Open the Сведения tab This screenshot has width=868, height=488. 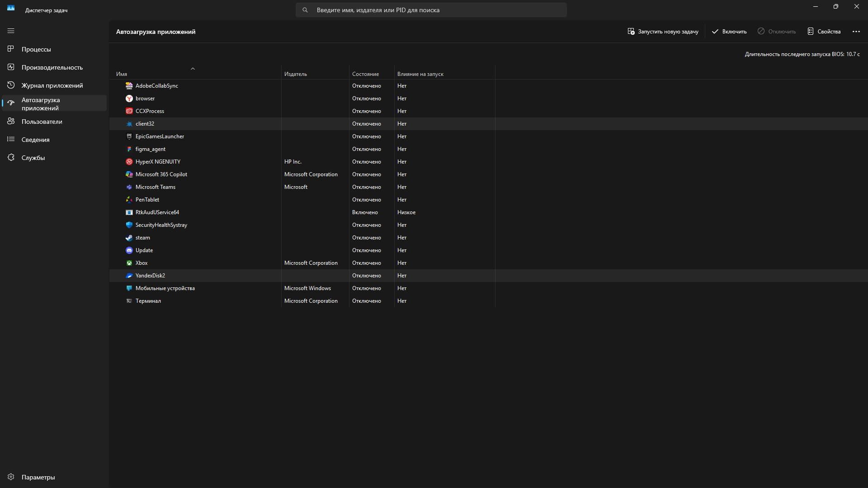[x=54, y=140]
